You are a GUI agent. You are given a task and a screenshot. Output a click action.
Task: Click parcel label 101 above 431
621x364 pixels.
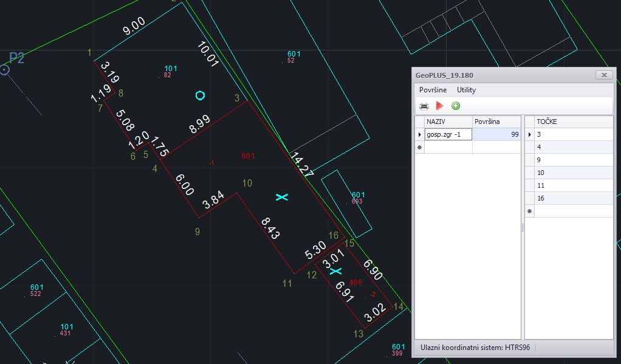(67, 327)
